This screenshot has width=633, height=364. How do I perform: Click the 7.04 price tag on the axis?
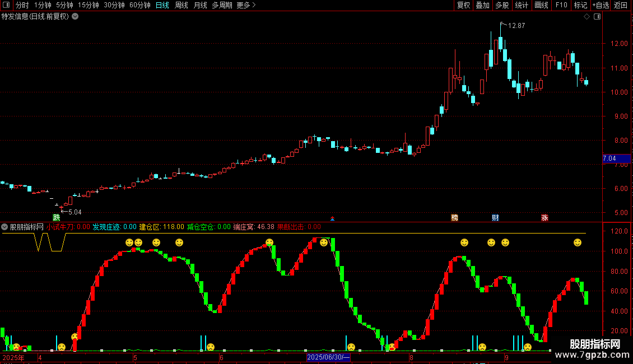click(x=616, y=158)
